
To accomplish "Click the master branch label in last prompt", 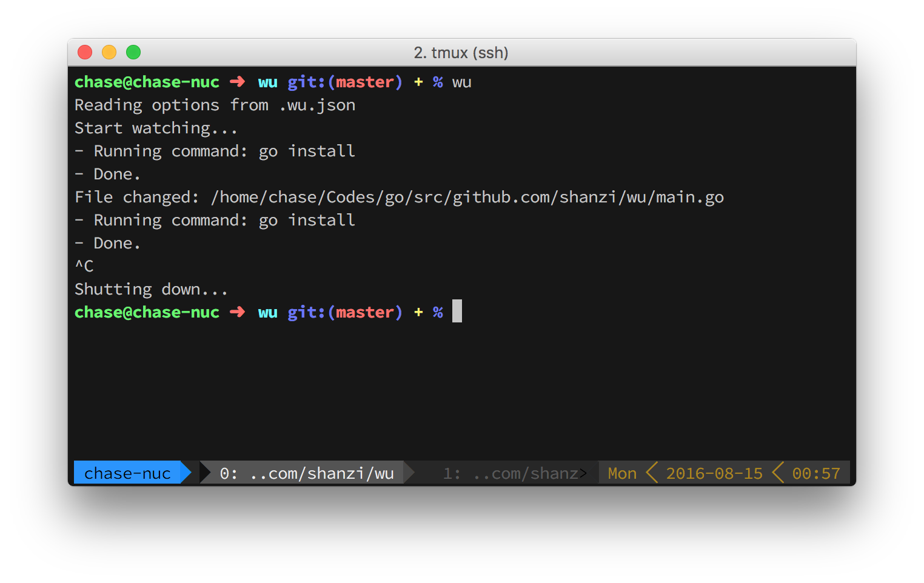I will 365,312.
